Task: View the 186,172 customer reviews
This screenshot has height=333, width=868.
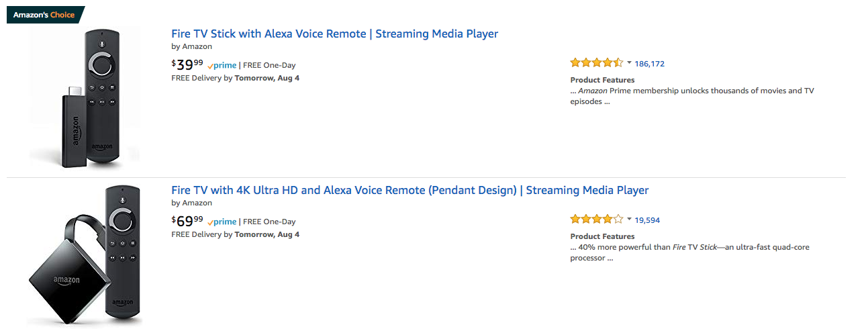Action: 649,64
